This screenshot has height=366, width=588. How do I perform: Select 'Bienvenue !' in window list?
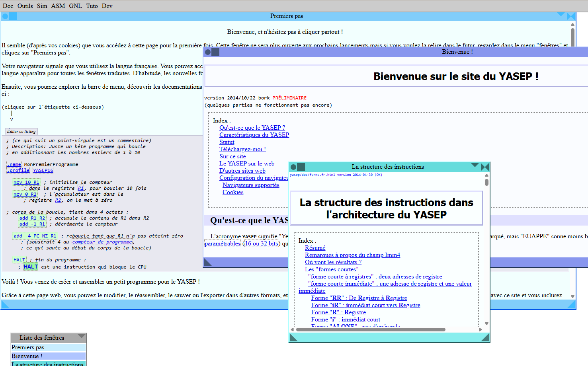[48, 356]
